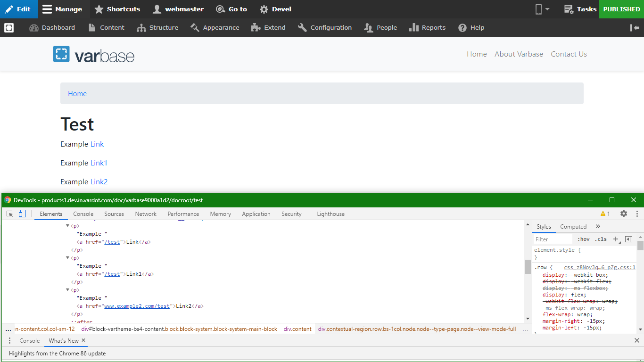
Task: Collapse the first paragraph node in DOM tree
Action: pos(68,226)
